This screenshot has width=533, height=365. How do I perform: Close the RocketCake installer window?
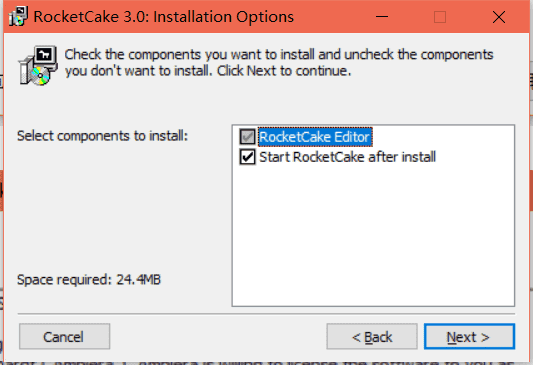499,17
